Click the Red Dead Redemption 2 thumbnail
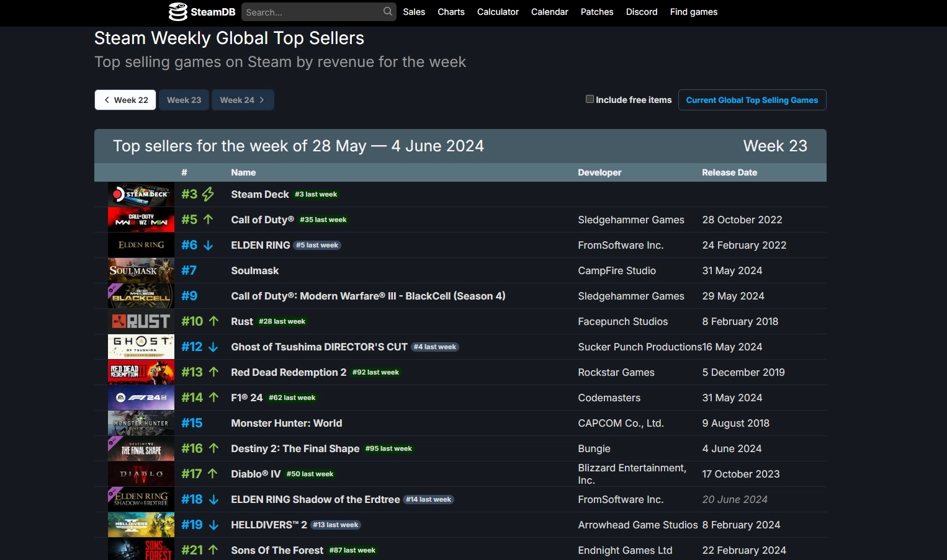Image resolution: width=947 pixels, height=560 pixels. click(x=141, y=372)
